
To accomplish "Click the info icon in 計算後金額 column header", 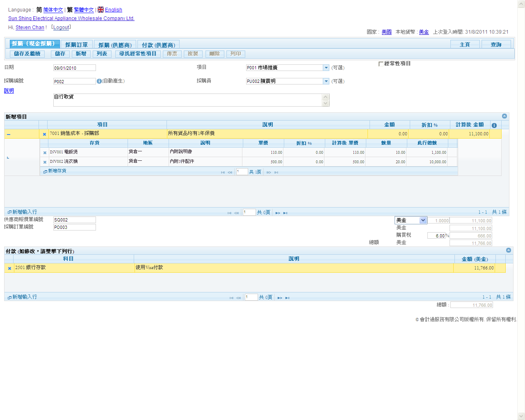I will (494, 125).
